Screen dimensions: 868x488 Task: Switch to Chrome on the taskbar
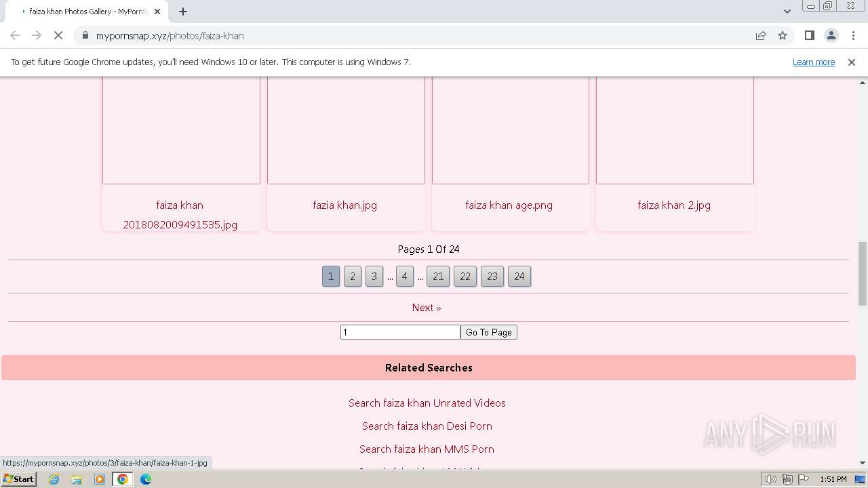point(123,479)
